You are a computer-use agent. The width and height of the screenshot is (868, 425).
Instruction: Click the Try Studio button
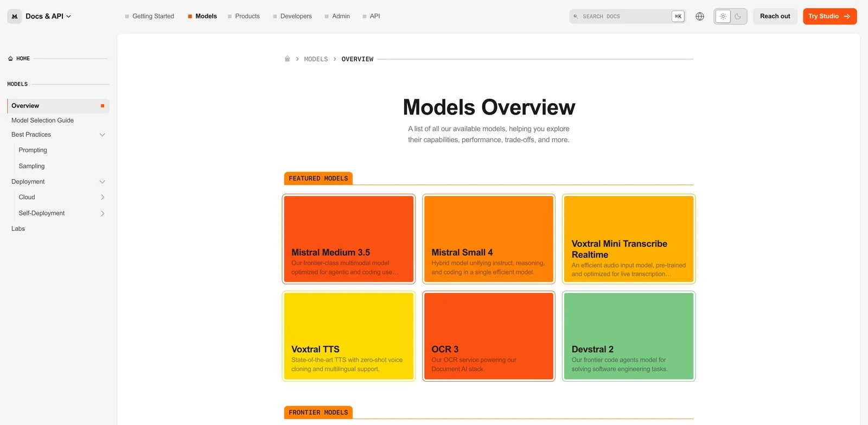829,16
